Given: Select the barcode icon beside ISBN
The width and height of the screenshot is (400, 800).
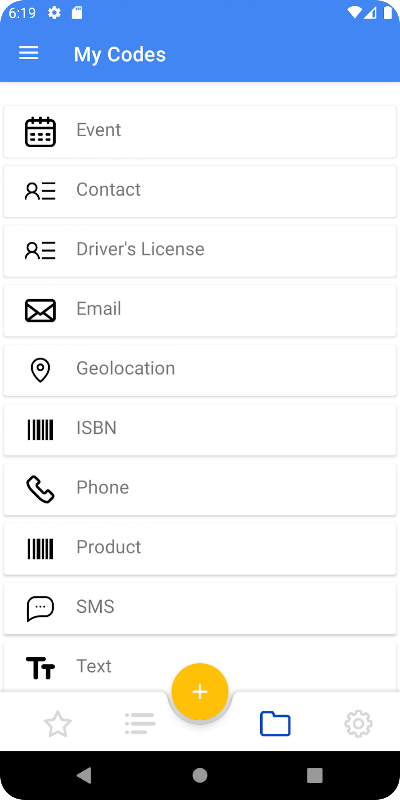Looking at the screenshot, I should pyautogui.click(x=40, y=430).
